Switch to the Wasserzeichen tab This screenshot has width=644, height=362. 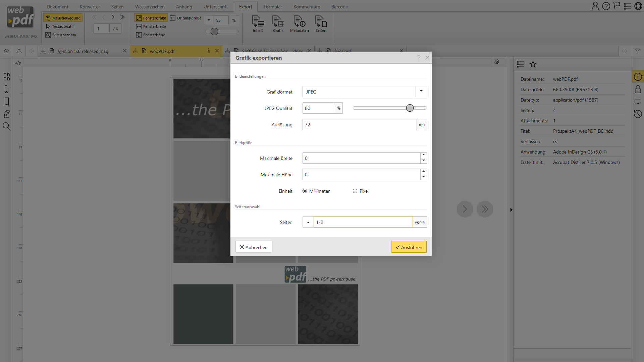pyautogui.click(x=150, y=7)
